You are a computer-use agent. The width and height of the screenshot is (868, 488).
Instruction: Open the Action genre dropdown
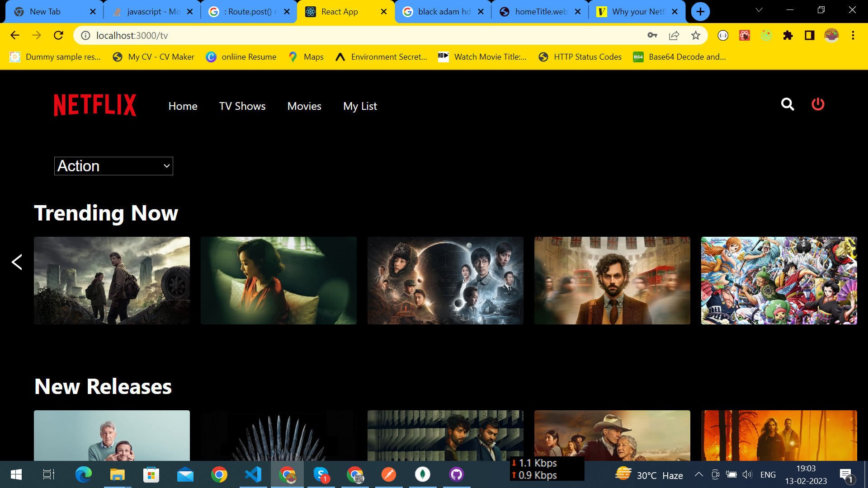pos(113,166)
